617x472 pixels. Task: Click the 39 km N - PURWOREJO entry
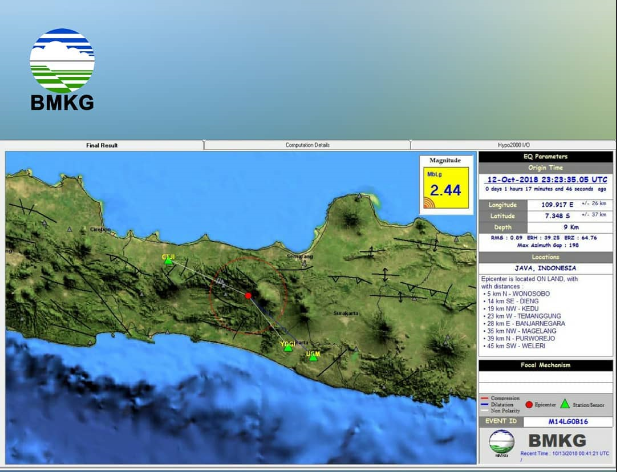pos(519,339)
